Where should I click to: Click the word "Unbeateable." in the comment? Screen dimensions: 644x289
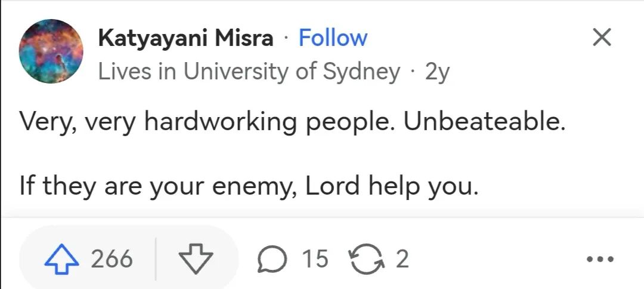(x=484, y=122)
